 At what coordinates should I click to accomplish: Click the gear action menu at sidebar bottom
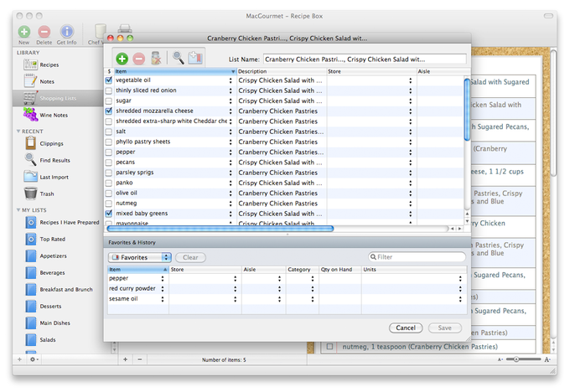[34, 359]
